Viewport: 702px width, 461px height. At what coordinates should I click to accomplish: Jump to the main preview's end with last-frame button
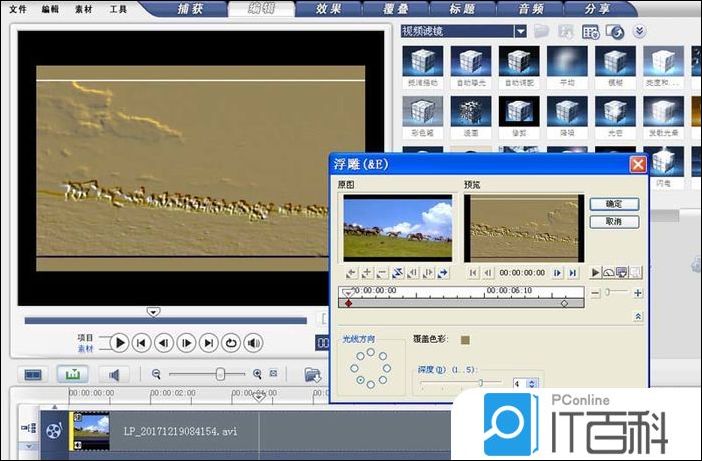click(x=209, y=343)
